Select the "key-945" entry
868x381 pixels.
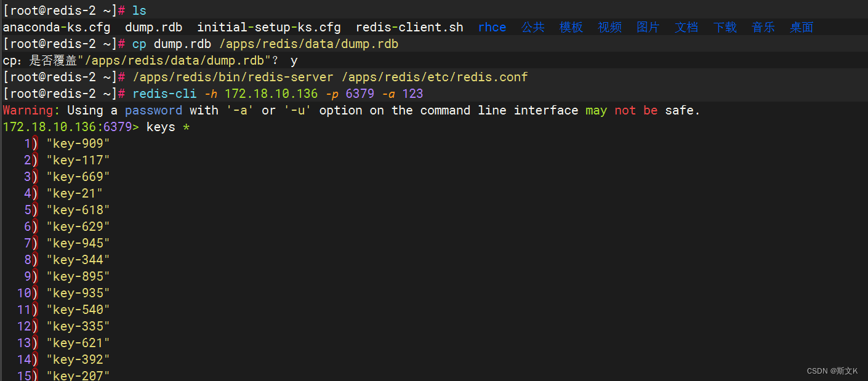pos(78,243)
